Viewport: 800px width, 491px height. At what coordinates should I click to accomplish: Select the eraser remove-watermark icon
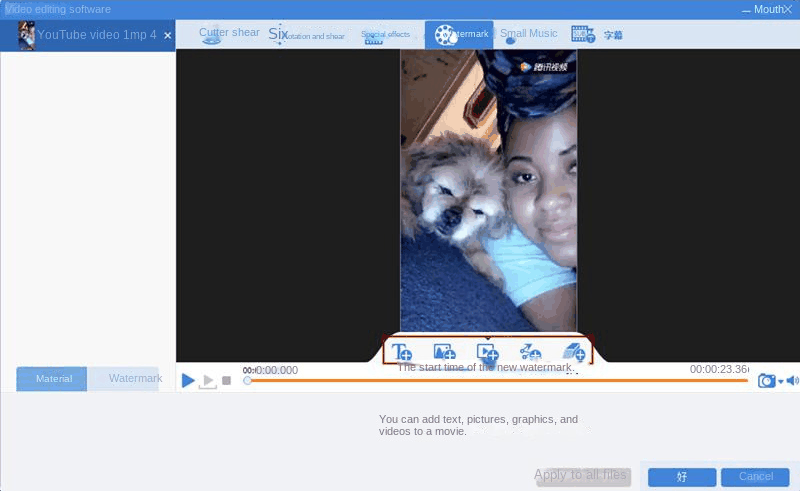click(x=573, y=351)
